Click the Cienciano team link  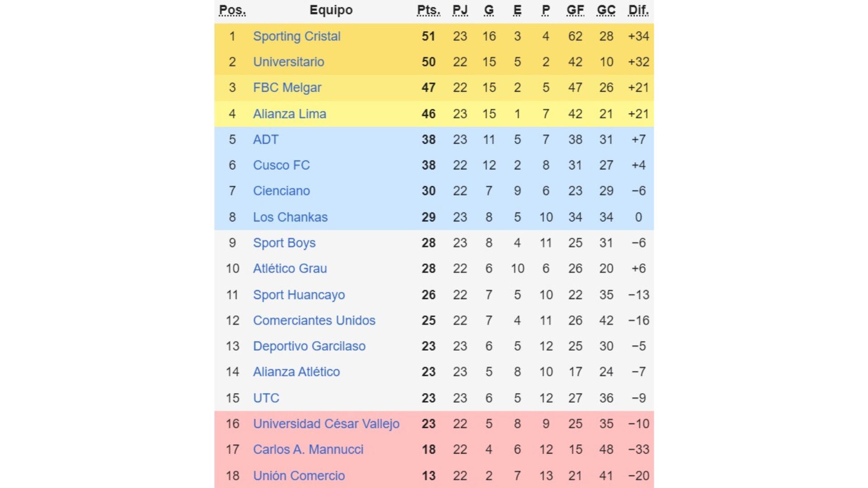pyautogui.click(x=281, y=191)
